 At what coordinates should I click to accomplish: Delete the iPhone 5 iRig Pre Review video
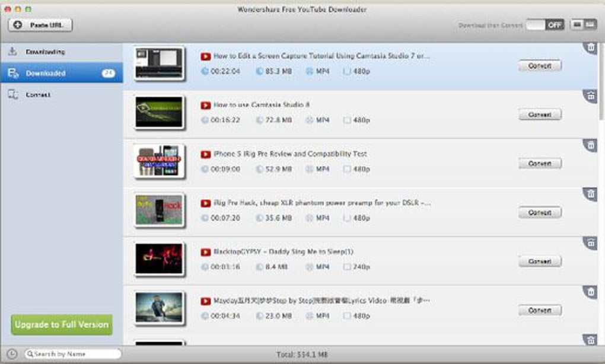coord(591,145)
